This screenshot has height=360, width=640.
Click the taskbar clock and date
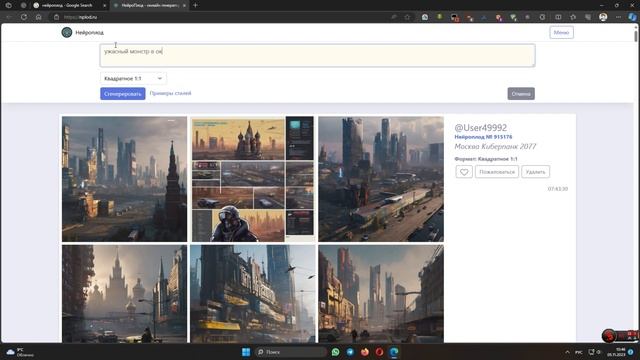point(617,352)
